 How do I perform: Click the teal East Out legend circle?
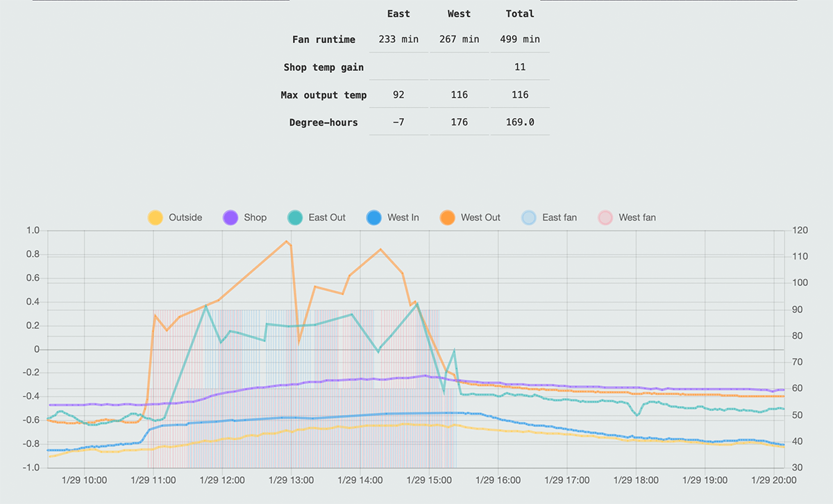(x=296, y=217)
